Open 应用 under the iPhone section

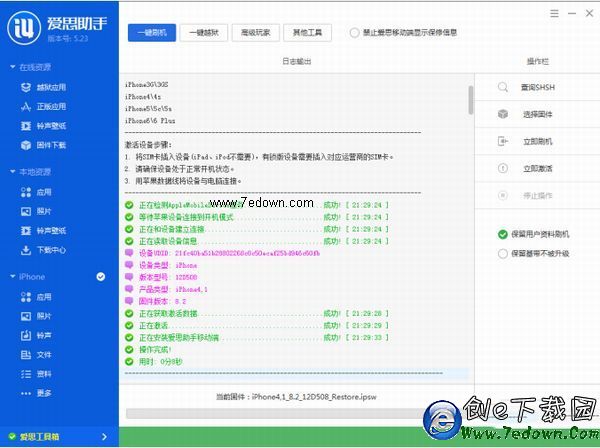pos(36,297)
